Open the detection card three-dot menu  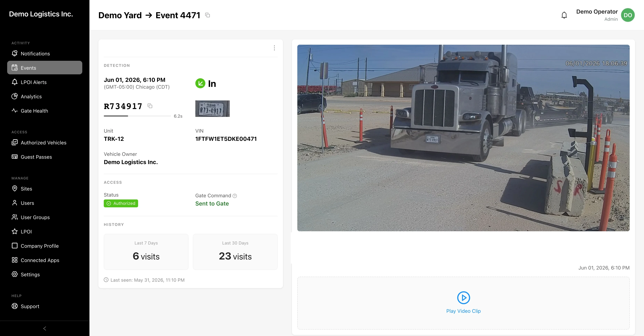pos(274,48)
